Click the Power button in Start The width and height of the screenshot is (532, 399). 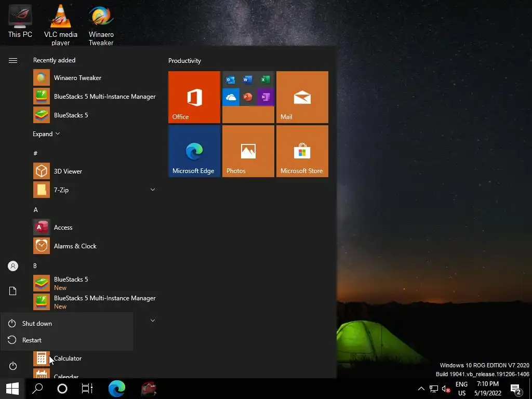coord(13,366)
